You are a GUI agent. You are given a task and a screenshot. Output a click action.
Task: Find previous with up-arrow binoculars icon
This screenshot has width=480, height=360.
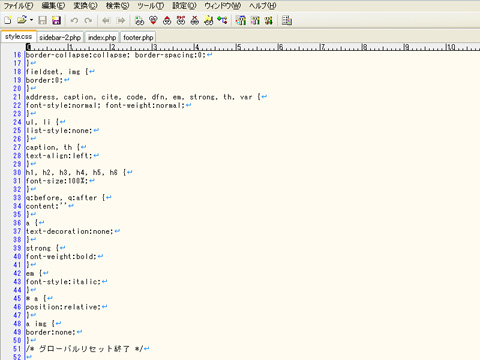click(x=167, y=21)
